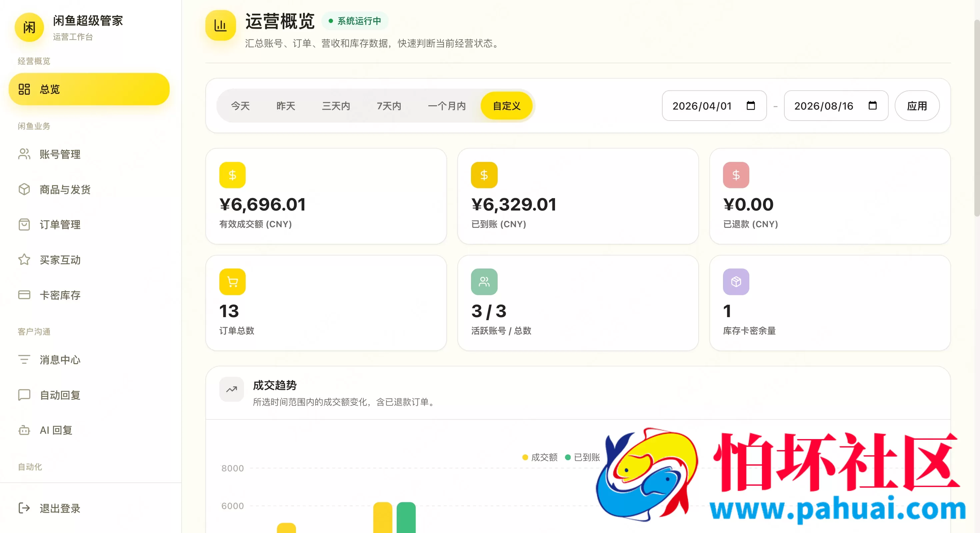
Task: Click the 卡密库存 card icon
Action: [x=24, y=295]
